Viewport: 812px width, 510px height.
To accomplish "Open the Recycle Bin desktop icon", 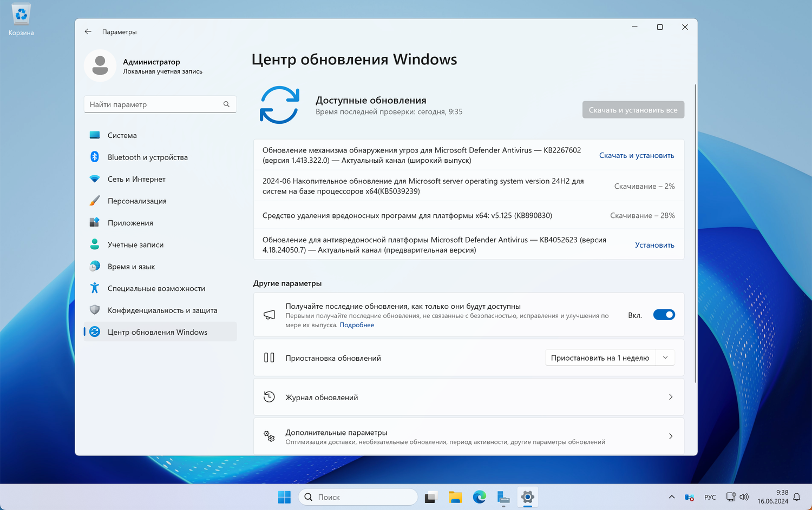I will 21,20.
